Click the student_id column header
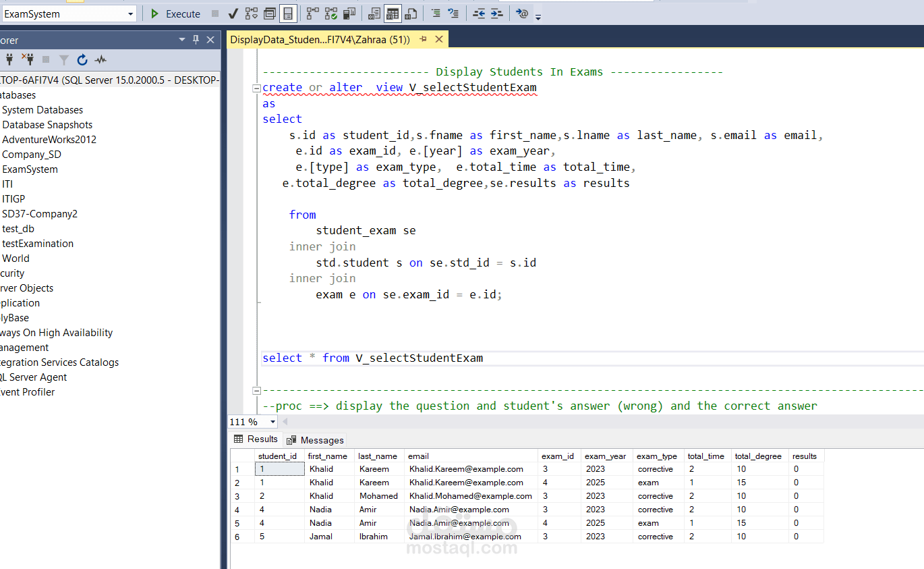 click(x=279, y=456)
